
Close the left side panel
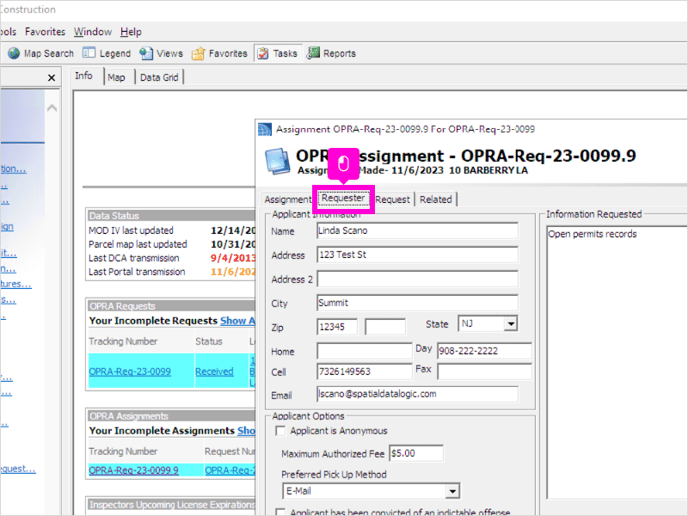point(51,78)
